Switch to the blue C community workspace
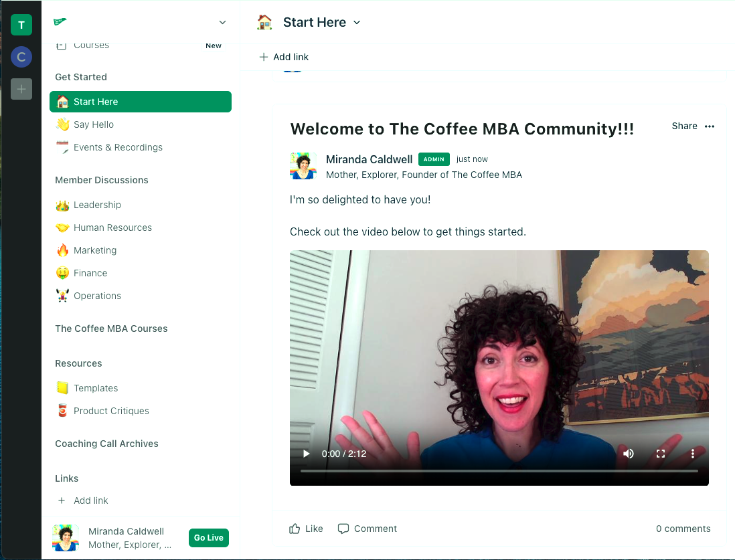 pyautogui.click(x=21, y=57)
